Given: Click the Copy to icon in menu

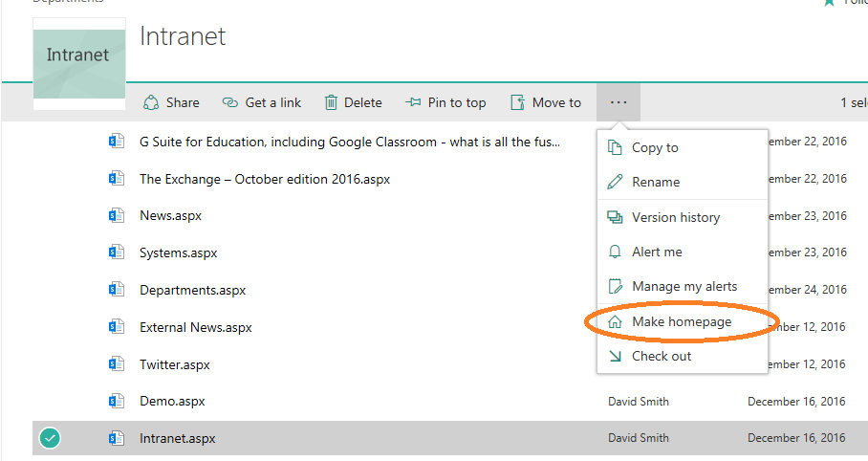Looking at the screenshot, I should (615, 147).
